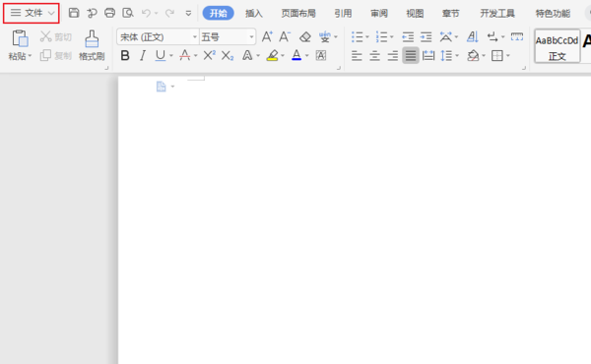Click the phonetic guide 变 icon
The width and height of the screenshot is (591, 364).
(324, 36)
